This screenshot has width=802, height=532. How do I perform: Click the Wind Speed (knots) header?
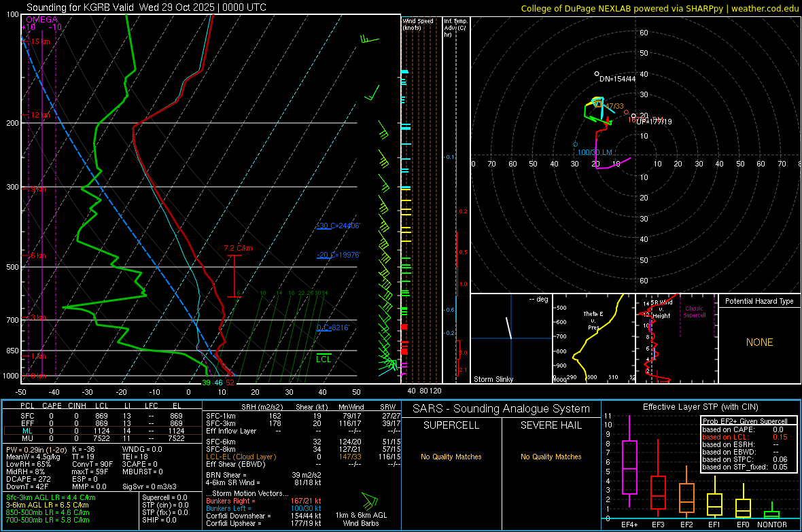(418, 24)
